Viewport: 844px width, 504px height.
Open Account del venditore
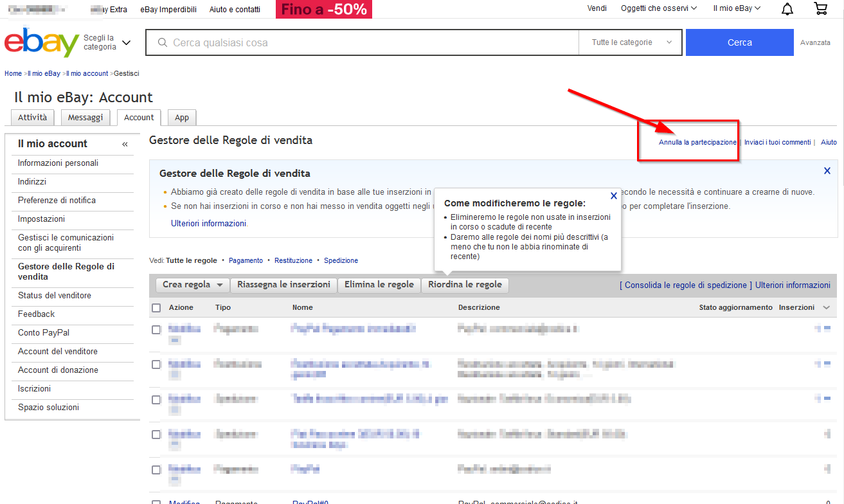tap(58, 352)
